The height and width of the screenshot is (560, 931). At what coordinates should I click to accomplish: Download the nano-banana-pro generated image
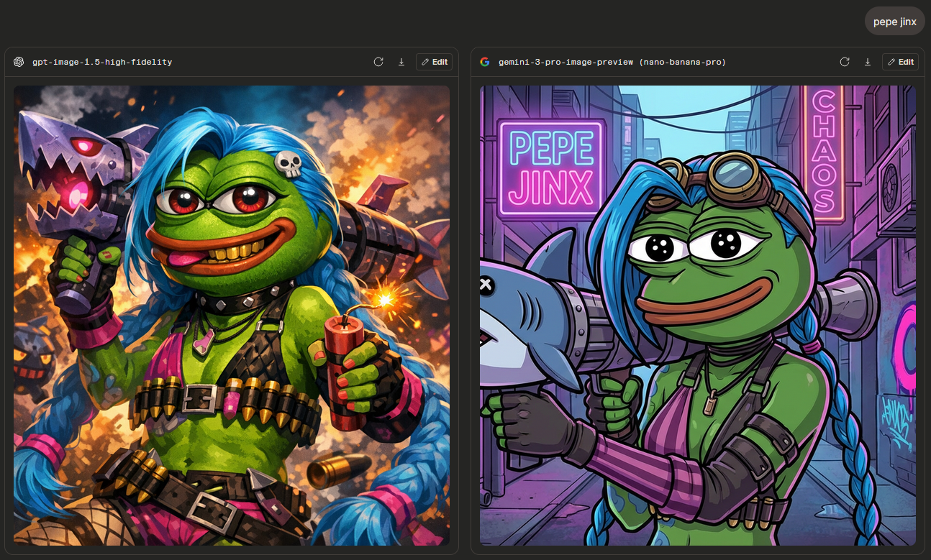click(x=868, y=62)
